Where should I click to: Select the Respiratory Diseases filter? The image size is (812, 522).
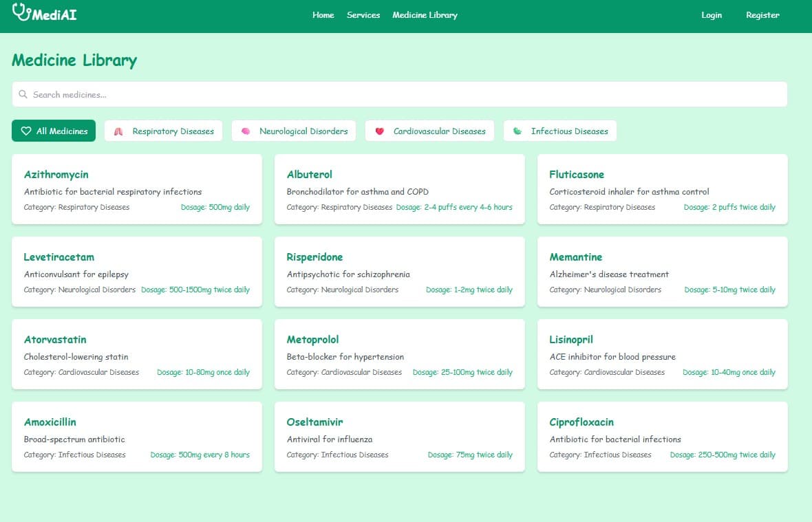163,131
